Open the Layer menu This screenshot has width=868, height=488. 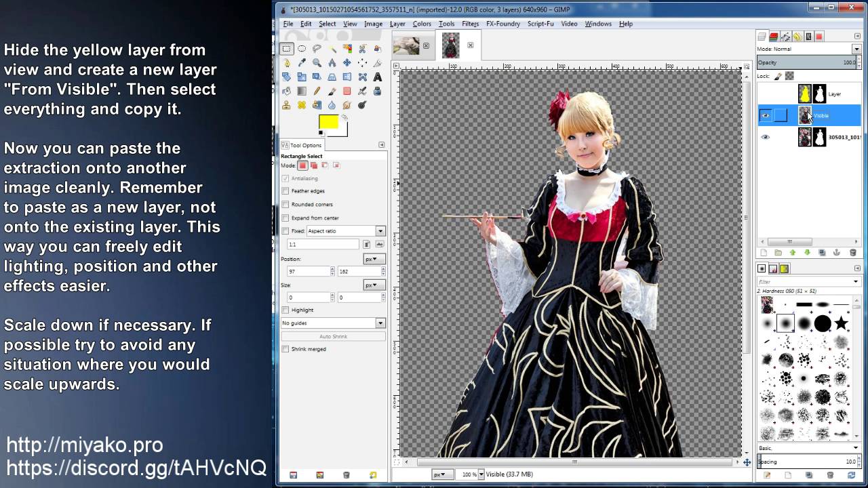[x=397, y=24]
